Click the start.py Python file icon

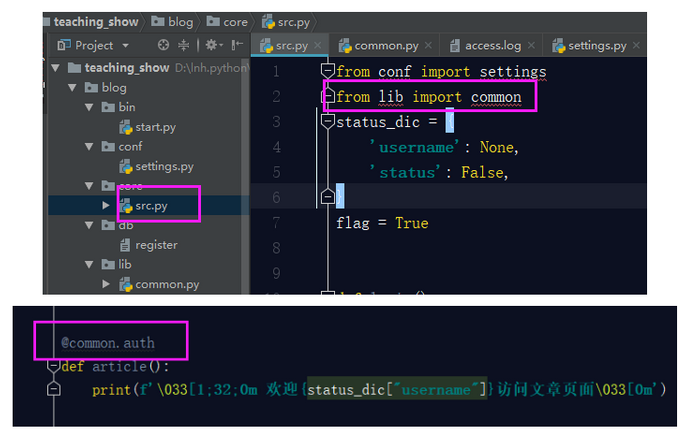pyautogui.click(x=126, y=127)
